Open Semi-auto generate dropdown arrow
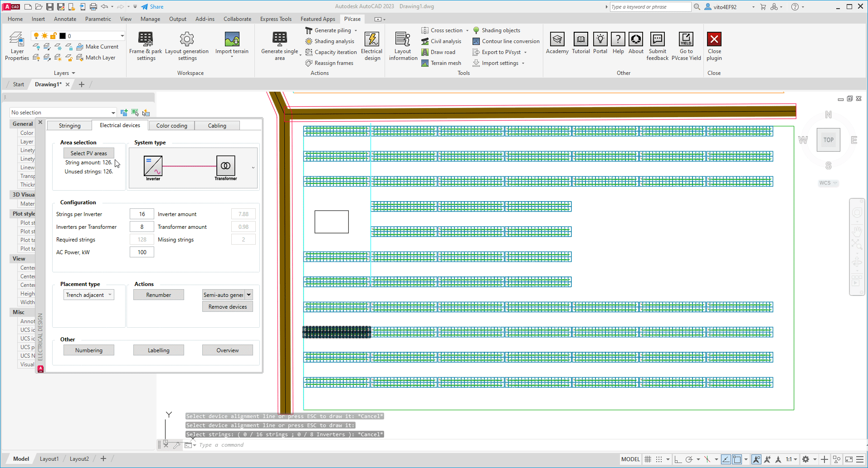Image resolution: width=868 pixels, height=468 pixels. pyautogui.click(x=249, y=295)
